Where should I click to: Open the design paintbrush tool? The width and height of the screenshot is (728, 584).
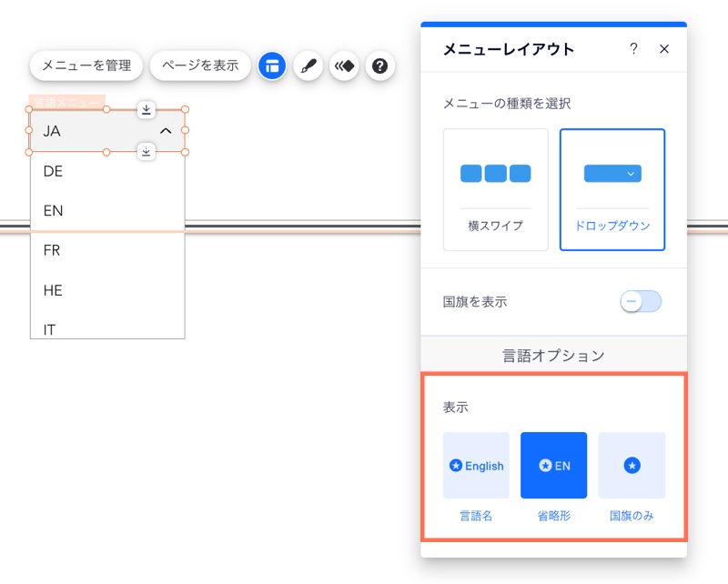(308, 65)
